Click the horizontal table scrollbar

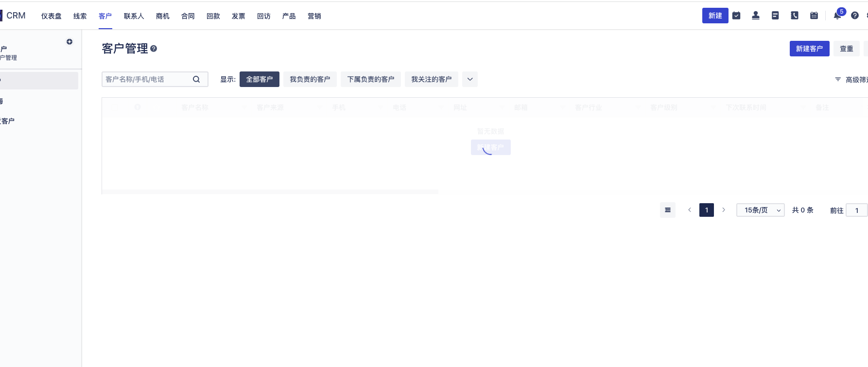tap(270, 192)
